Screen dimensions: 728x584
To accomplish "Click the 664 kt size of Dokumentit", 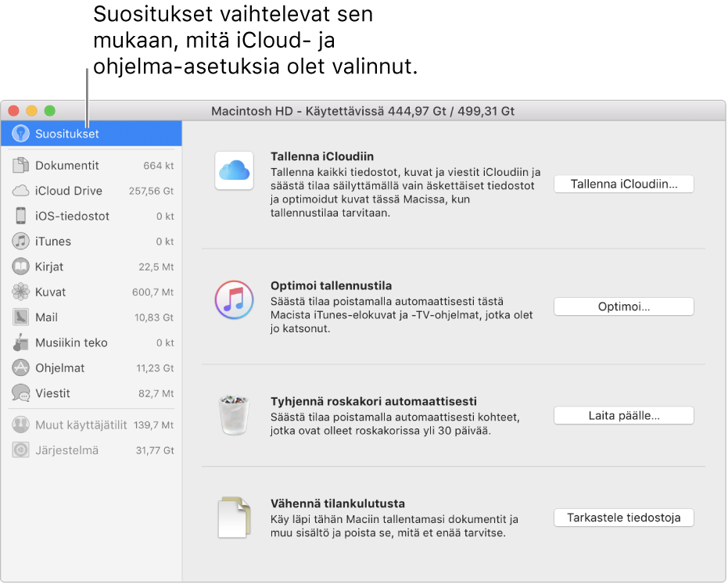I will [158, 166].
